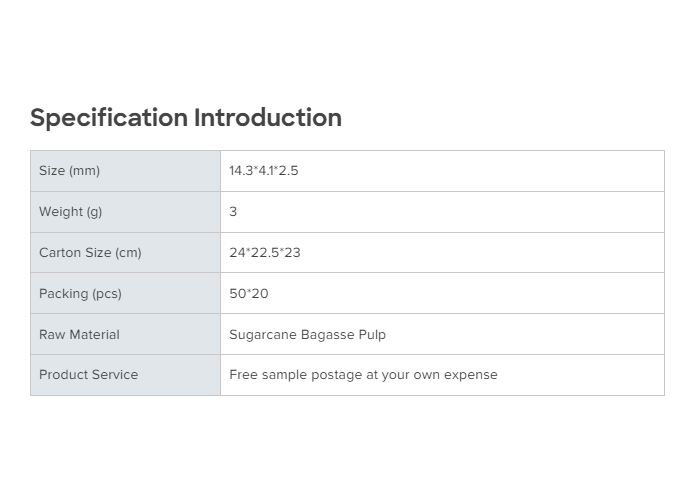Select the weight value 3

pyautogui.click(x=233, y=212)
